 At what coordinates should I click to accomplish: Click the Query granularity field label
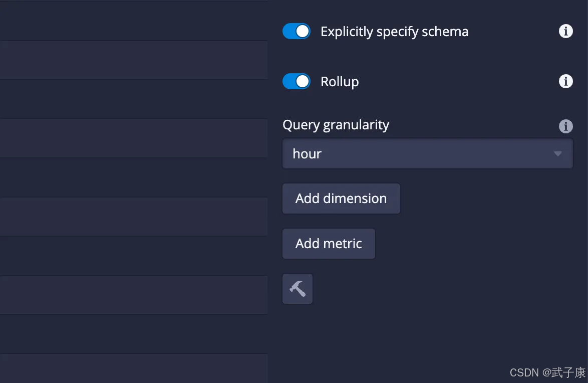click(x=336, y=125)
